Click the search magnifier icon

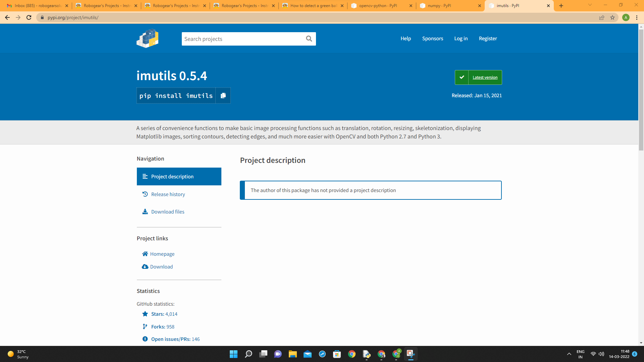pyautogui.click(x=309, y=39)
